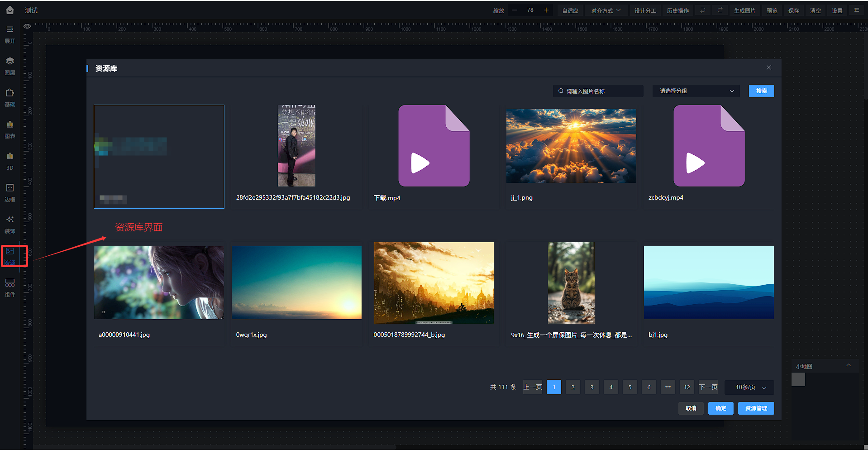Select the bj1.jpg mountain thumbnail

pyautogui.click(x=709, y=282)
